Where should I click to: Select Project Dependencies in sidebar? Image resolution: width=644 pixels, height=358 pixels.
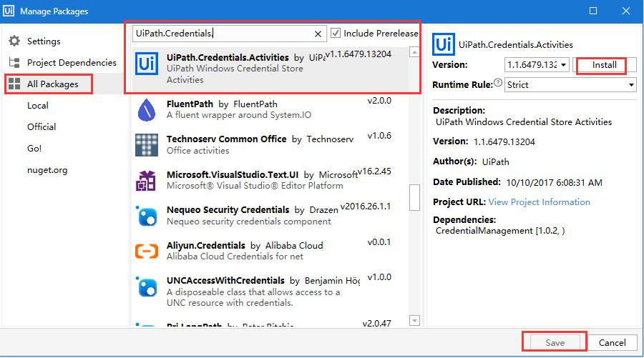[x=71, y=63]
